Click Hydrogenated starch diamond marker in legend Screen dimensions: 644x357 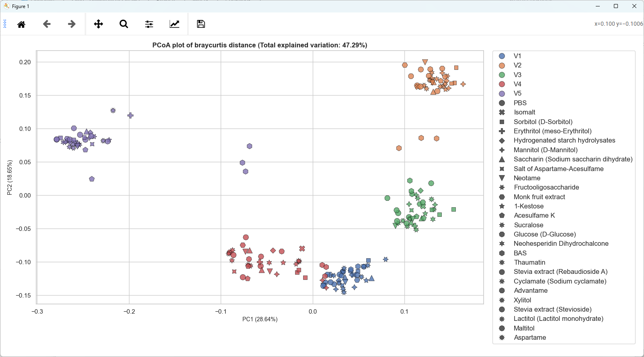[502, 141]
